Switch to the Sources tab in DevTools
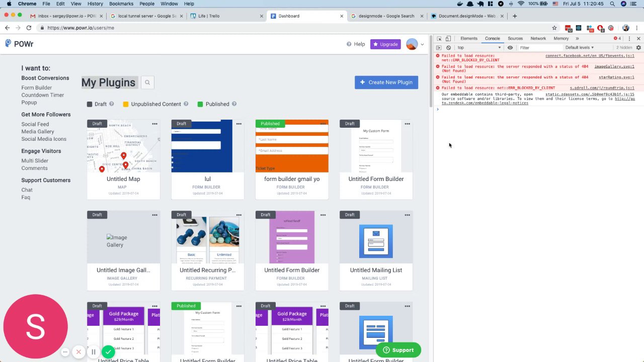Image resolution: width=644 pixels, height=362 pixels. [x=515, y=39]
